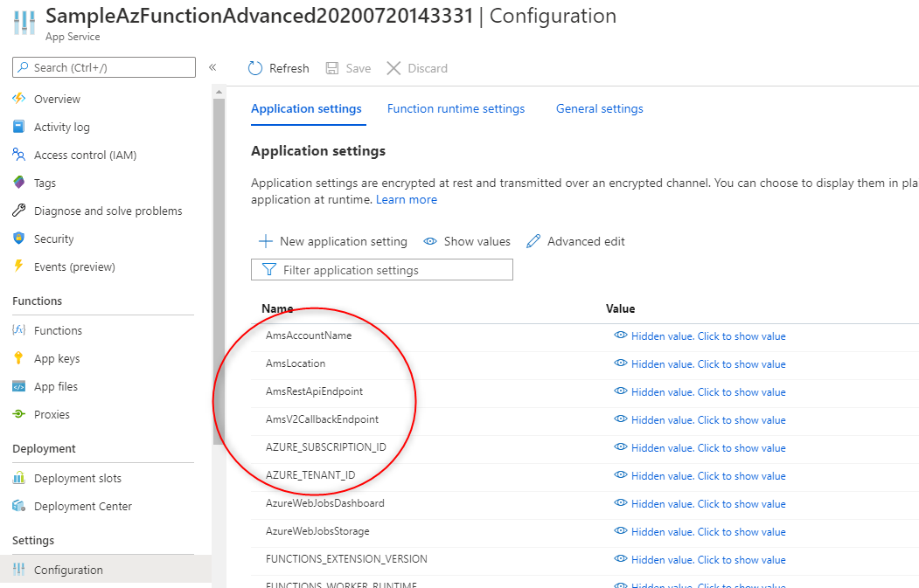Click the New application setting button
919x588 pixels.
tap(333, 241)
